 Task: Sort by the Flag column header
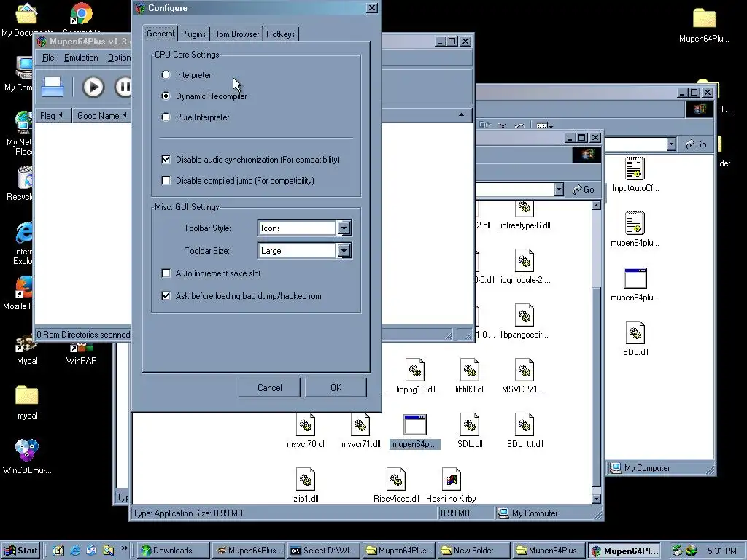point(53,116)
